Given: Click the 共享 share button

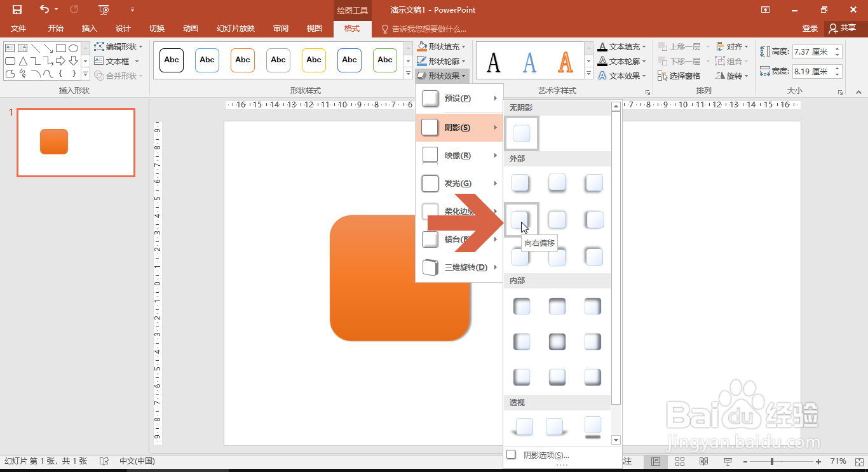Looking at the screenshot, I should [843, 29].
